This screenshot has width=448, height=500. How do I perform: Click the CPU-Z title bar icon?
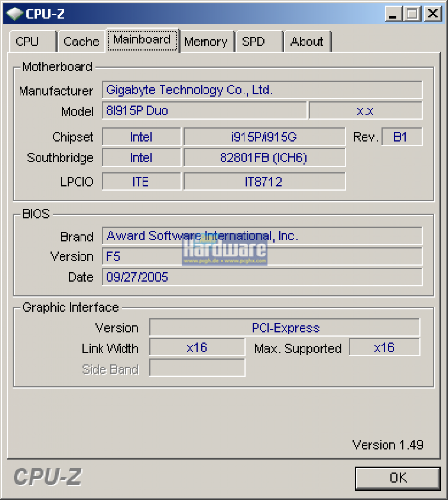(x=15, y=14)
